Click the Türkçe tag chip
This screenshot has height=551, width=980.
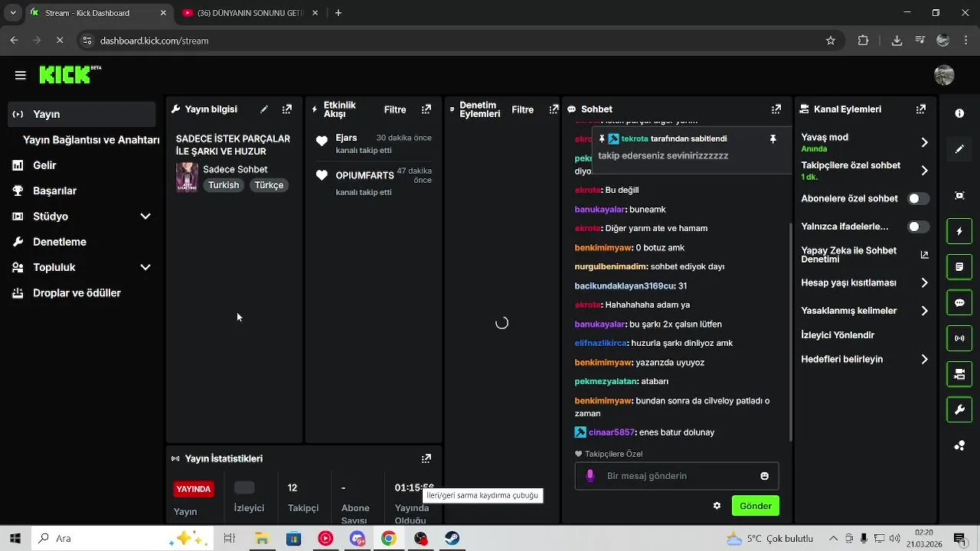point(269,185)
